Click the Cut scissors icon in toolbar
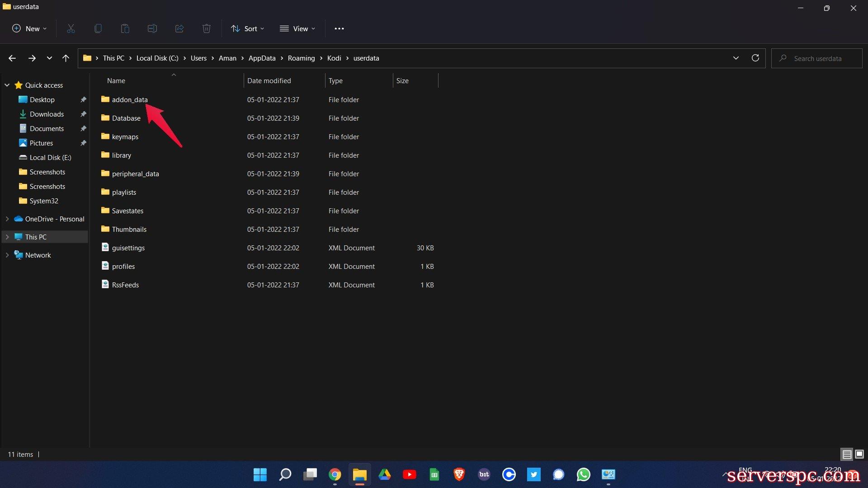868x488 pixels. 71,28
